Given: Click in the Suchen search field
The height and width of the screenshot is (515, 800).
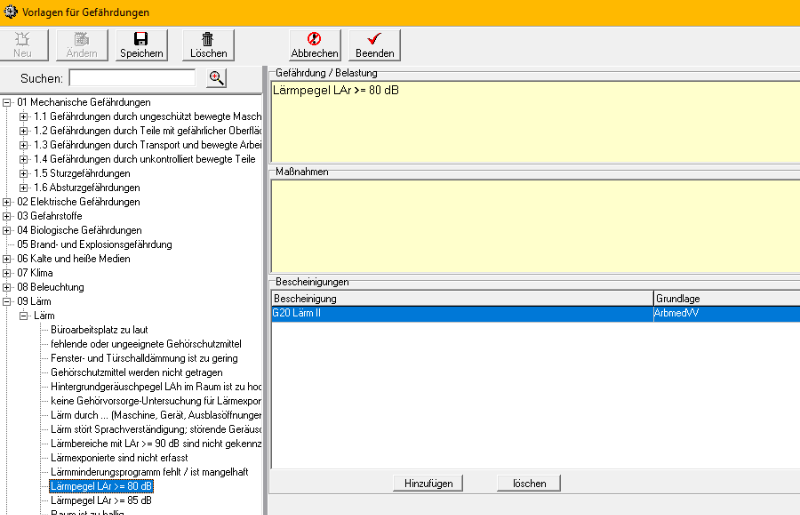Looking at the screenshot, I should (x=132, y=78).
